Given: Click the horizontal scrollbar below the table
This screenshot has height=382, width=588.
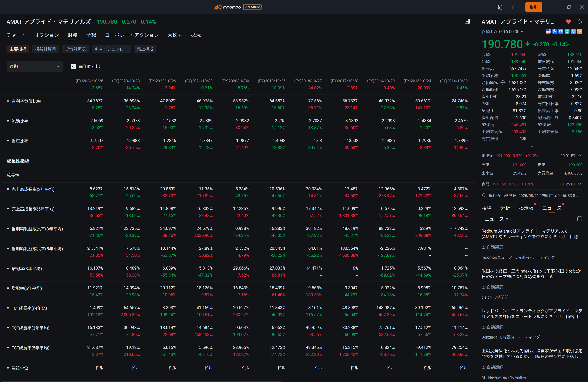Looking at the screenshot, I should [x=141, y=381].
